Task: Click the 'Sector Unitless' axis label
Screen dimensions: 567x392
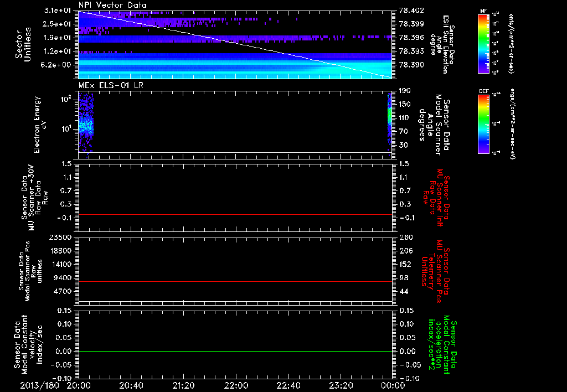Action: (23, 44)
